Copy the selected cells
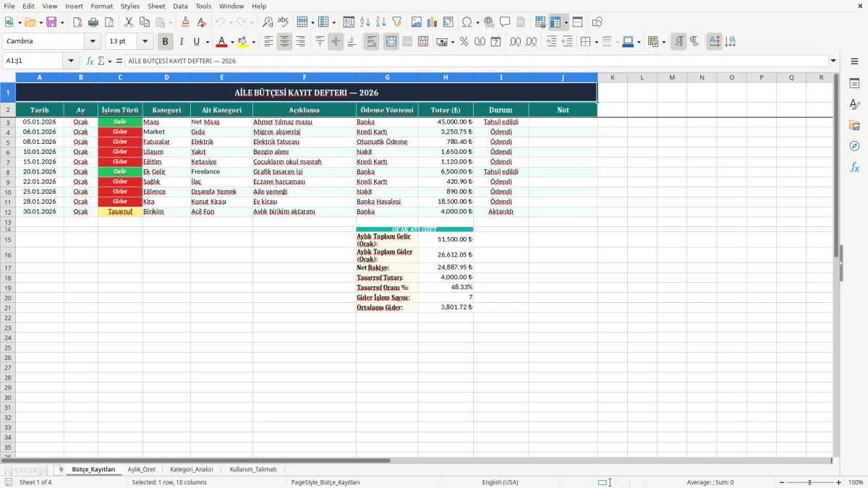868x488 pixels. 145,22
